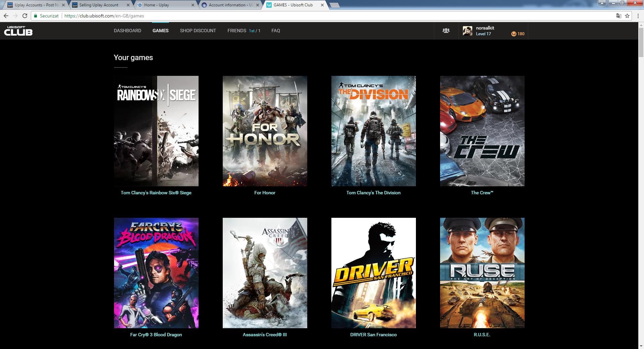Image resolution: width=644 pixels, height=349 pixels.
Task: Select the GAMES nav item
Action: 160,31
